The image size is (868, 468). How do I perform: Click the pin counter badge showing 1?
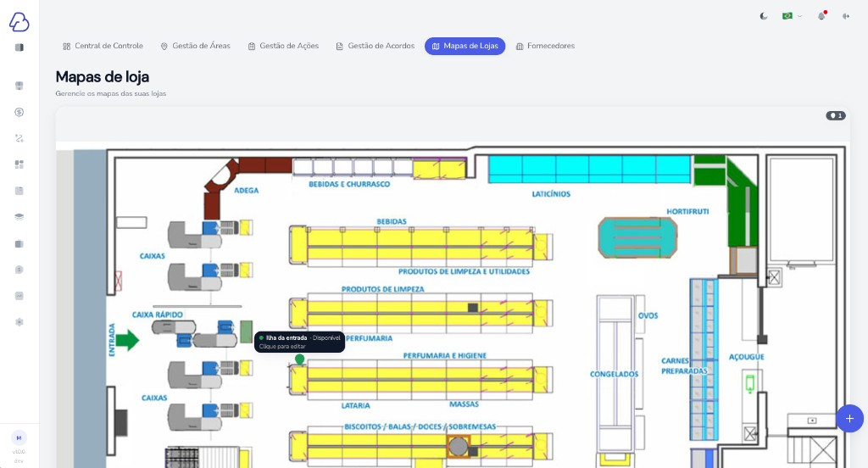click(836, 116)
